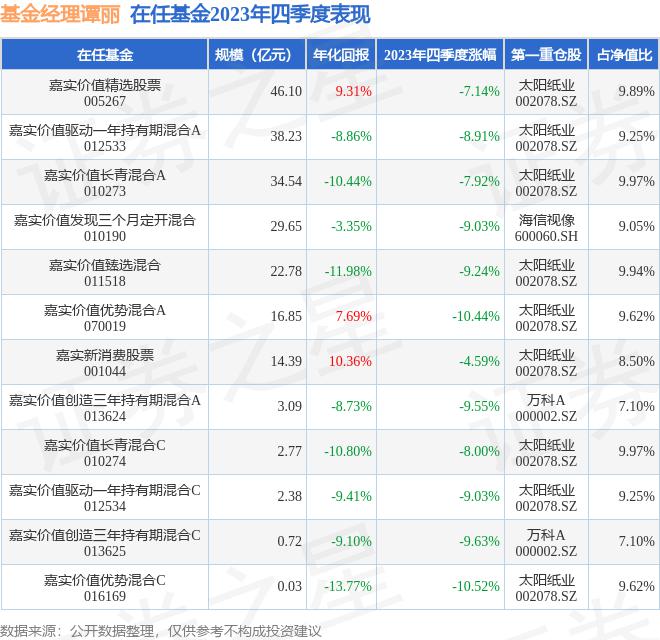Open the 嘉实新消费股票 fund entry

(x=104, y=354)
